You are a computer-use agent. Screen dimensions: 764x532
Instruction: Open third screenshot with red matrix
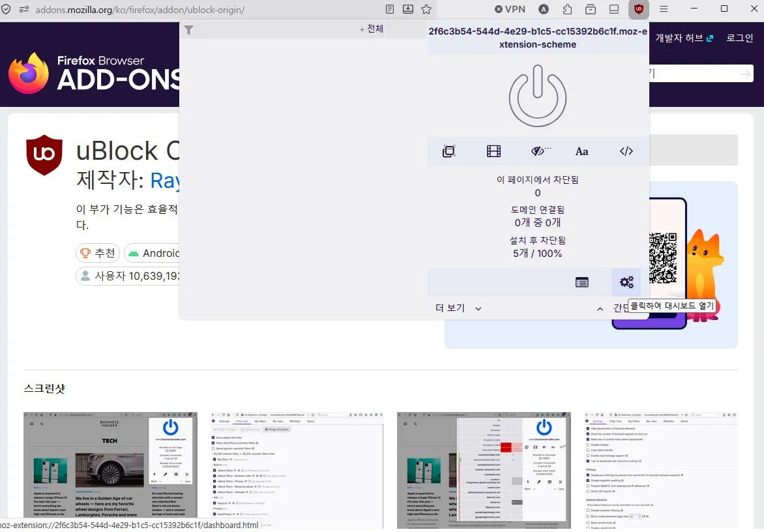[x=484, y=469]
